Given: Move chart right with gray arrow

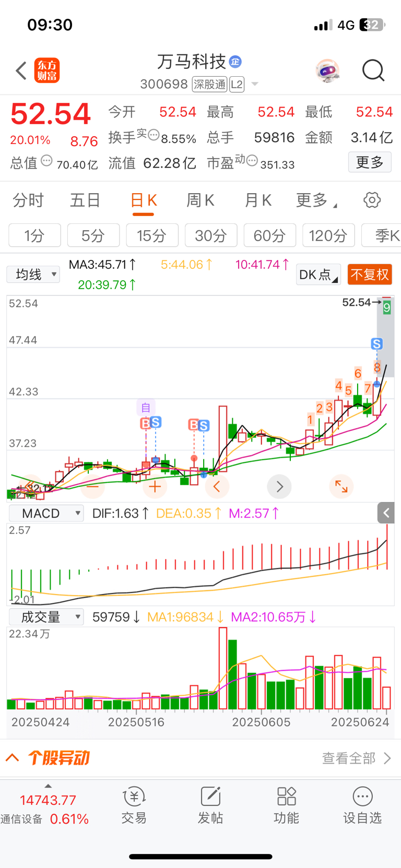Looking at the screenshot, I should [x=279, y=486].
